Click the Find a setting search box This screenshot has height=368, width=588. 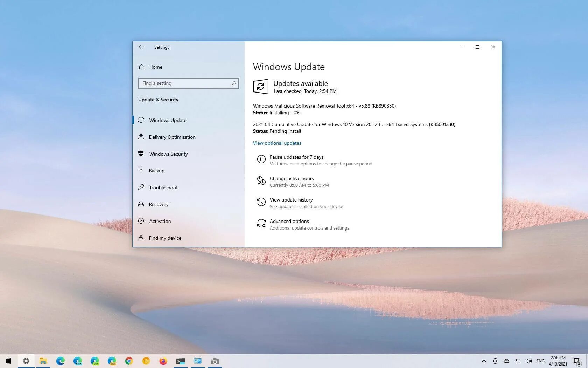coord(189,83)
